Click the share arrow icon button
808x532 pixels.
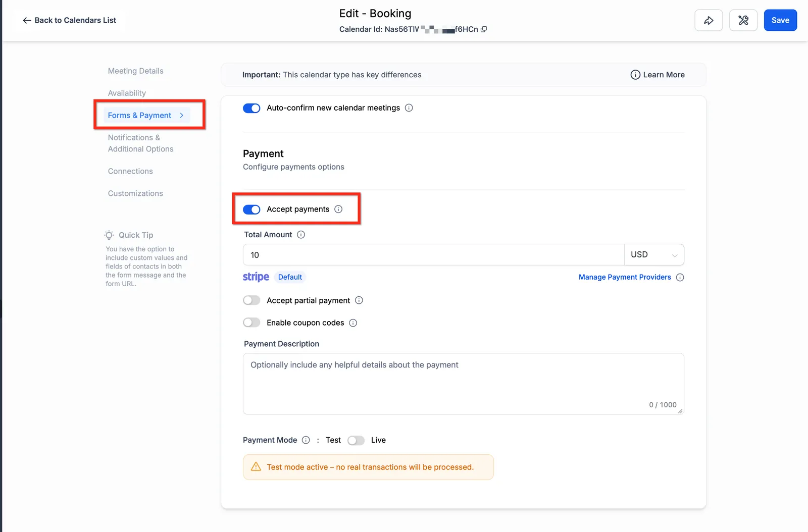pyautogui.click(x=709, y=20)
